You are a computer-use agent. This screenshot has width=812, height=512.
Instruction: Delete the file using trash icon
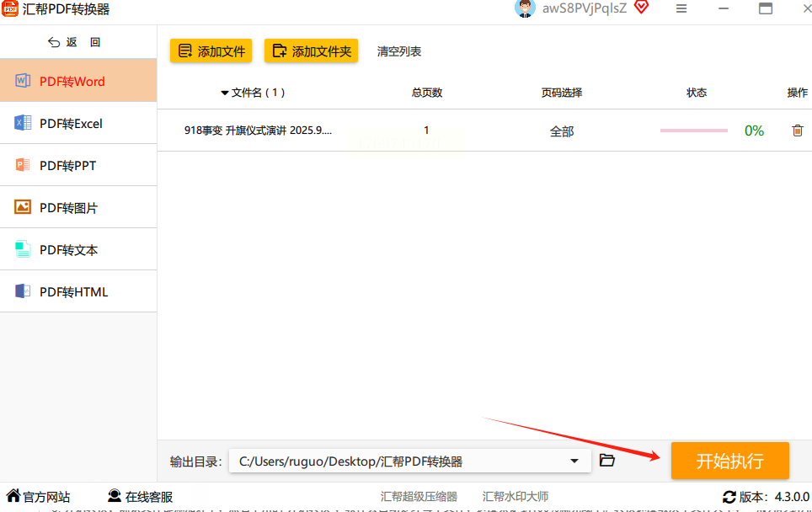coord(798,131)
